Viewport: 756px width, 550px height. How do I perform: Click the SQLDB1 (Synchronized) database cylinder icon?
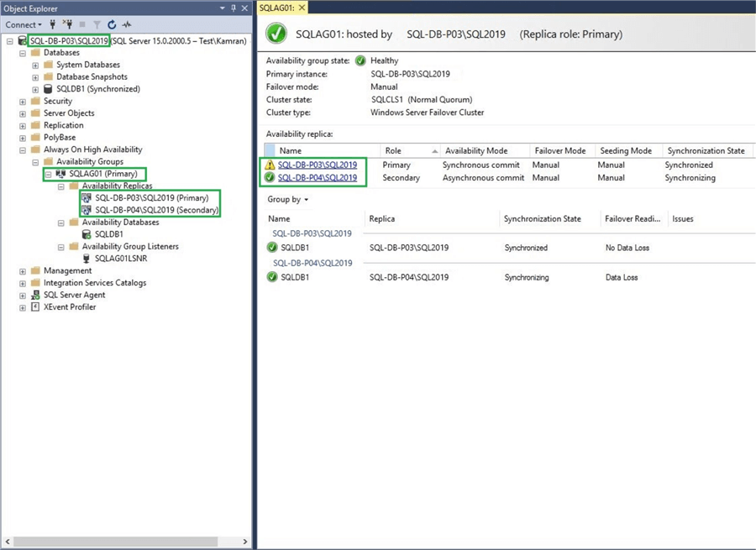coord(48,89)
